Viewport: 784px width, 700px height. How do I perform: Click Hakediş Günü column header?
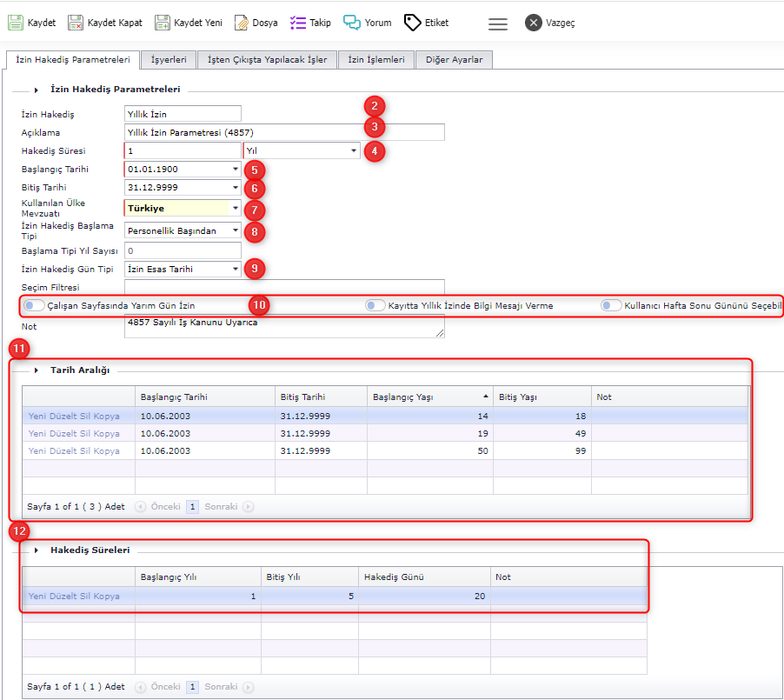coord(424,577)
